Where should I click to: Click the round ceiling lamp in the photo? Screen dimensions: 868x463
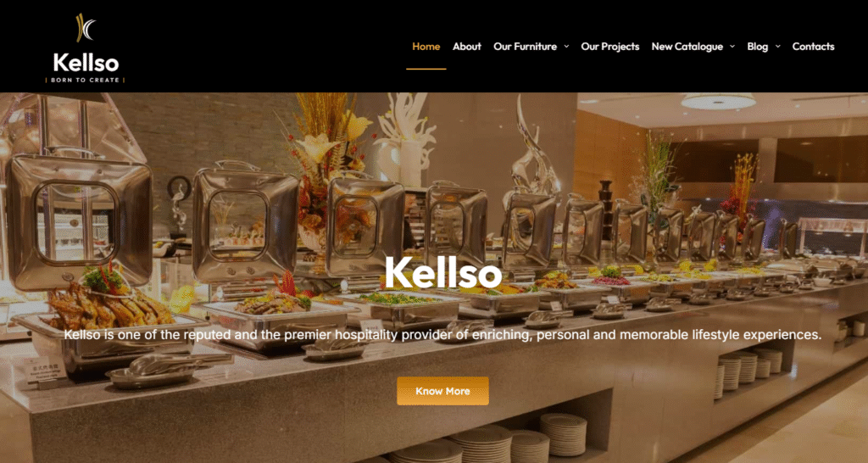(x=719, y=101)
